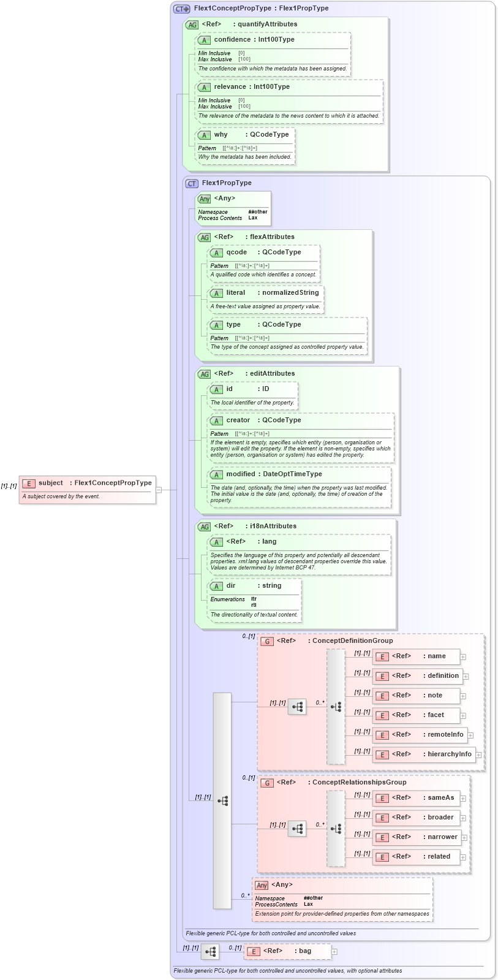498x980 pixels.
Task: Expand the note element plus box
Action: [463, 696]
